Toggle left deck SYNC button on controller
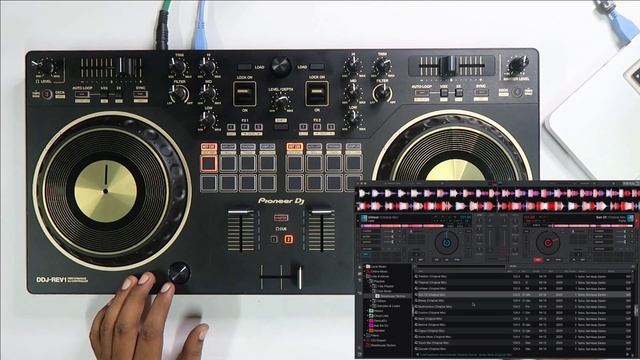The image size is (640, 360). point(140,94)
